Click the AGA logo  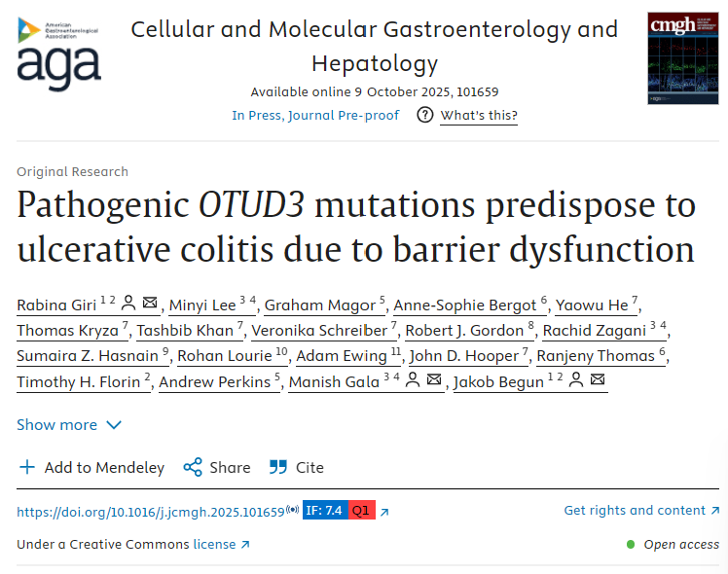click(x=58, y=54)
